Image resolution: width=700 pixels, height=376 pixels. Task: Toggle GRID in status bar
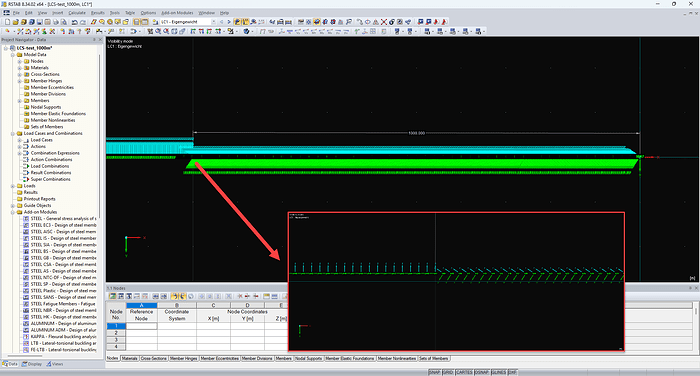448,372
